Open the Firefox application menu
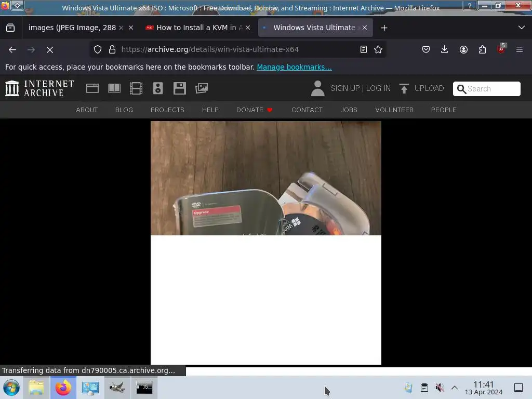Image resolution: width=532 pixels, height=399 pixels. (520, 49)
